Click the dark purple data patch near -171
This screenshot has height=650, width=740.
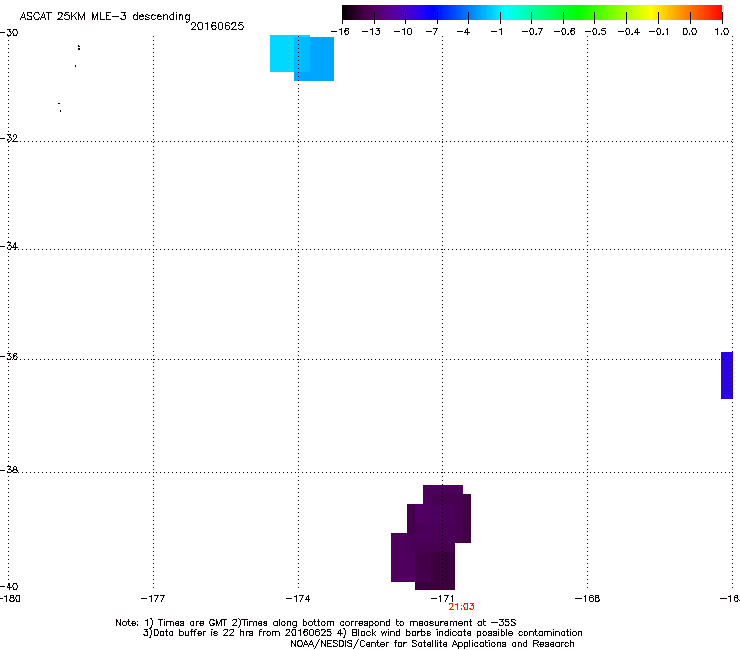click(x=431, y=537)
